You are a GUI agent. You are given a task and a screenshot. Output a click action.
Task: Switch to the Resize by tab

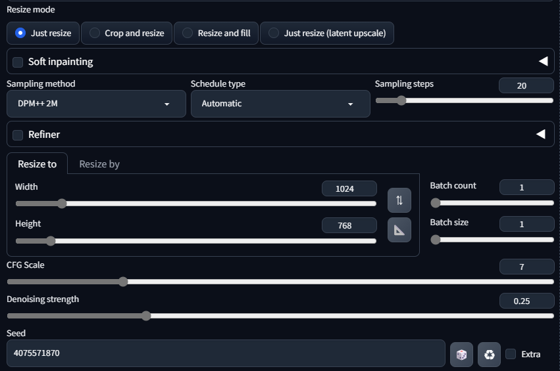[x=99, y=164]
